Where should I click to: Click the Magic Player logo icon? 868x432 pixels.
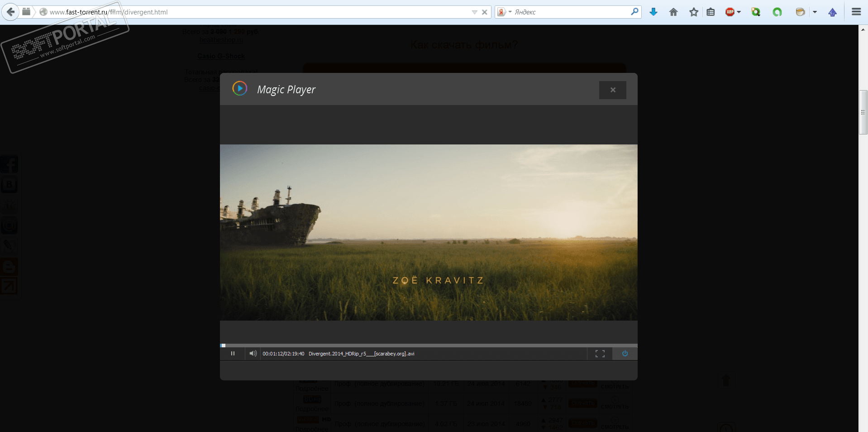point(240,88)
